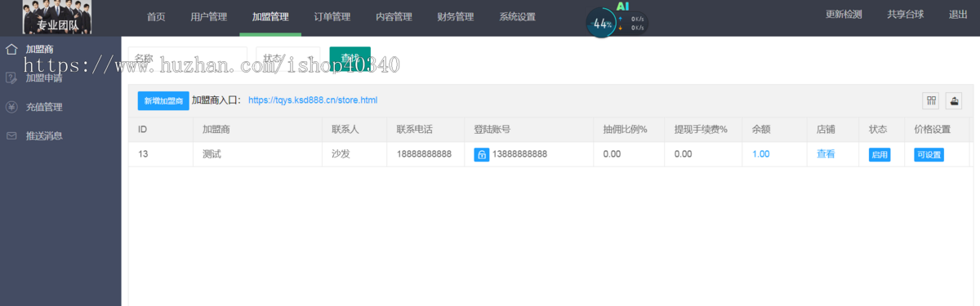Click the green 查找 search button
Viewport: 980px width, 306px height.
350,59
